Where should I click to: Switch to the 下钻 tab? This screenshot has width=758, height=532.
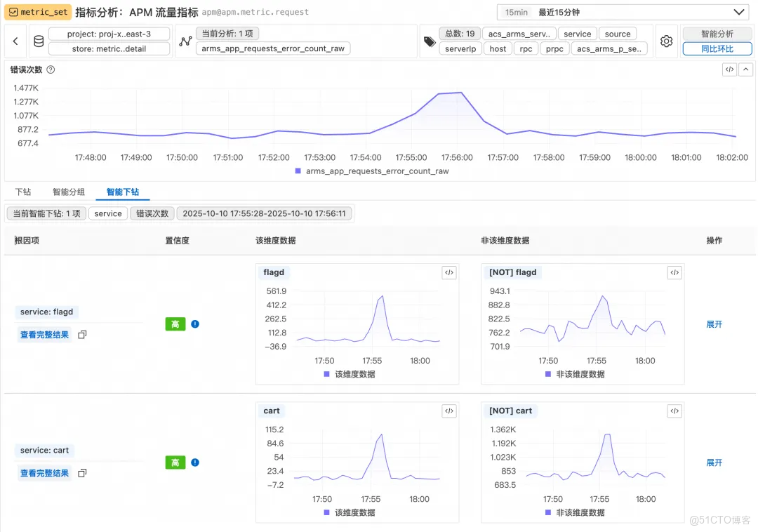click(23, 191)
